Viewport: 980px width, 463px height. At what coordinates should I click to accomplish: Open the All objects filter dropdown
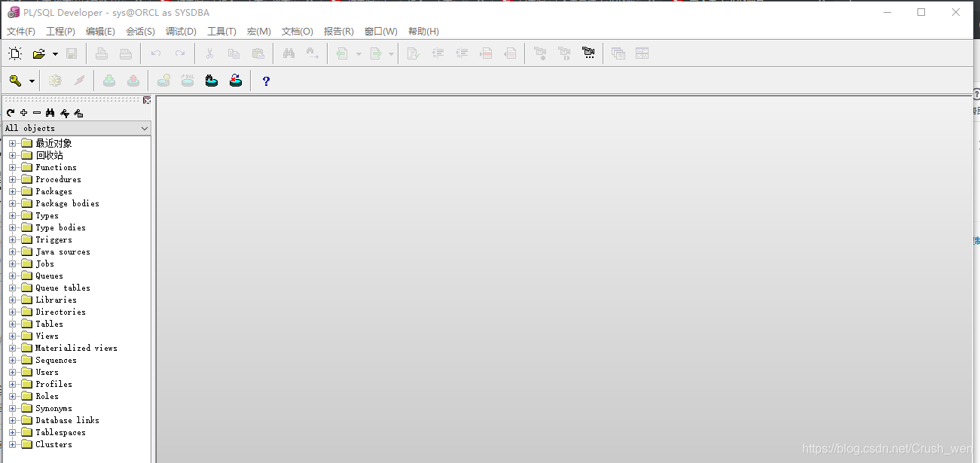pos(145,128)
